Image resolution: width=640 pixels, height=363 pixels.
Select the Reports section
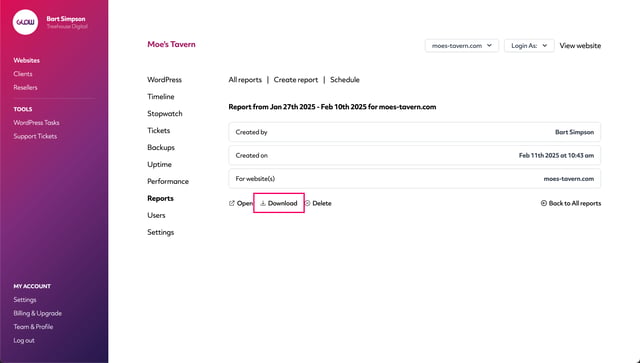[160, 198]
